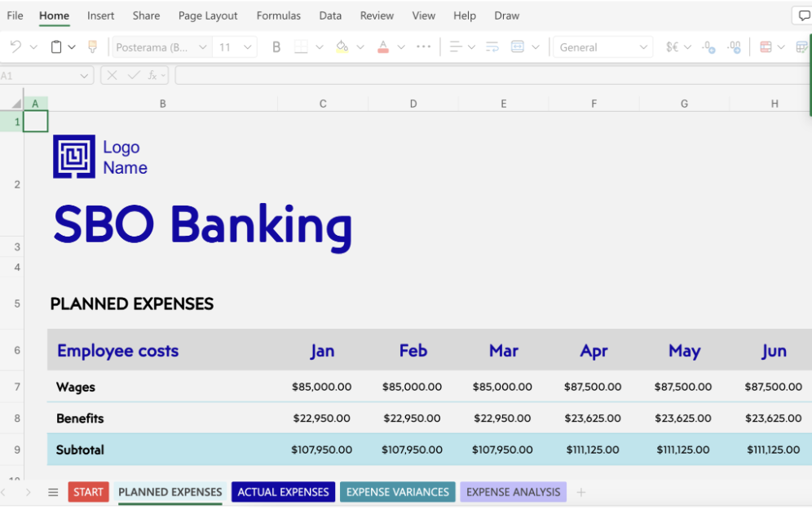Click the Paste clipboard icon
Image resolution: width=812 pixels, height=509 pixels.
[56, 47]
